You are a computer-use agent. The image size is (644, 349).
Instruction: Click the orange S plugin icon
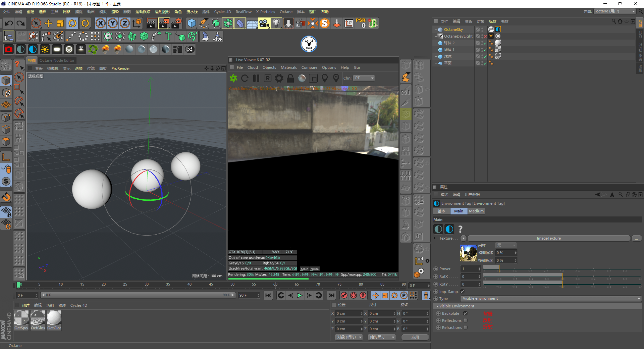pos(325,23)
